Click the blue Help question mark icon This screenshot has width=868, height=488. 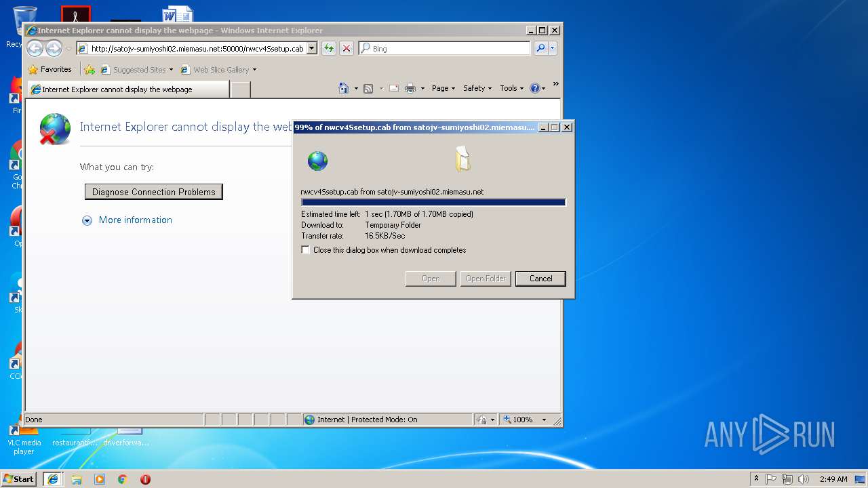(x=535, y=88)
